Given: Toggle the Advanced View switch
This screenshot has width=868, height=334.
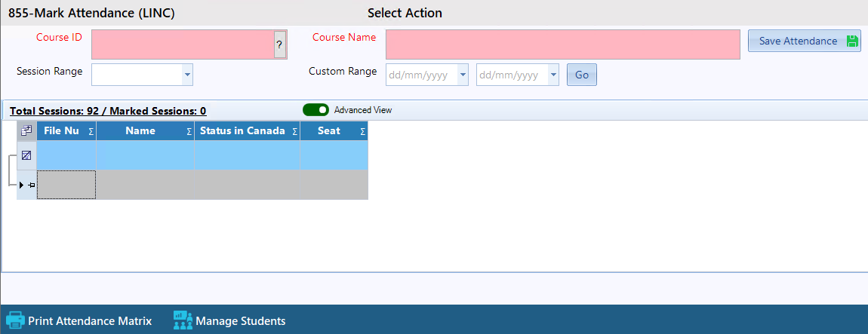Looking at the screenshot, I should pos(315,110).
